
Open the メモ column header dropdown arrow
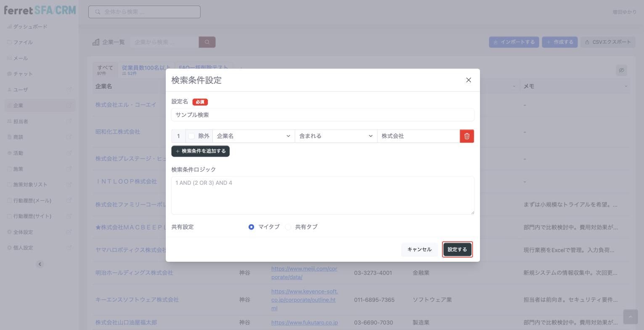626,86
